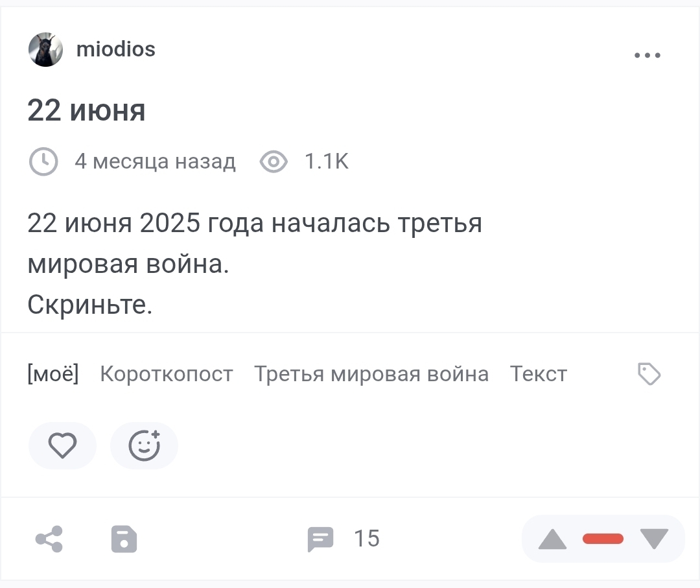Screen dimensions: 700x588
Task: Save the post with the floppy icon
Action: [124, 539]
